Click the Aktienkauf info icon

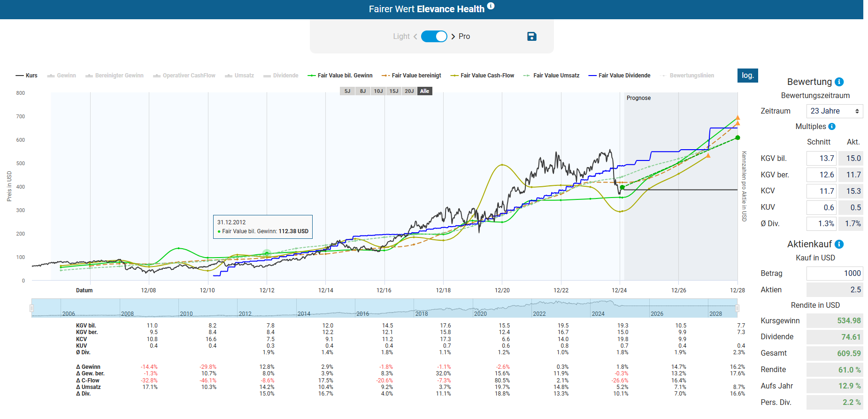pyautogui.click(x=839, y=244)
